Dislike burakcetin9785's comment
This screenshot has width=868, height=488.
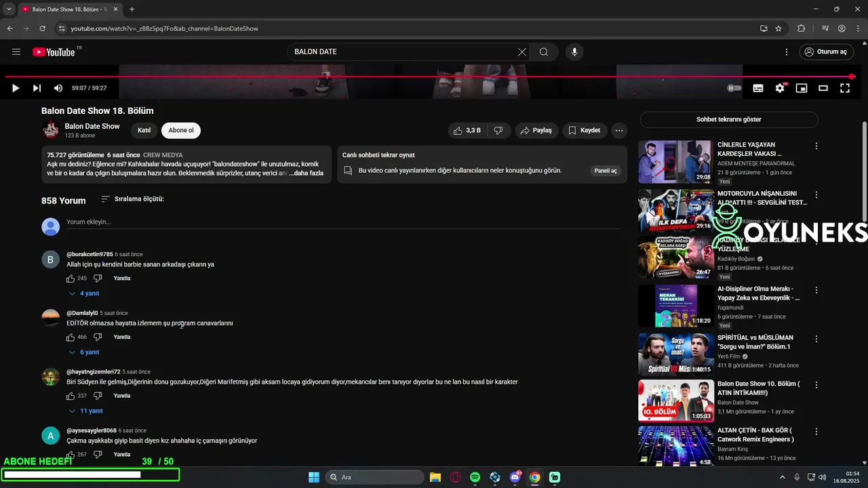pos(98,279)
